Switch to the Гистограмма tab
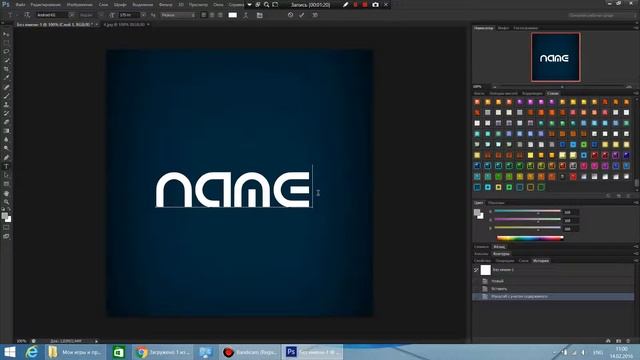Screen dimensions: 640x360 click(526, 28)
